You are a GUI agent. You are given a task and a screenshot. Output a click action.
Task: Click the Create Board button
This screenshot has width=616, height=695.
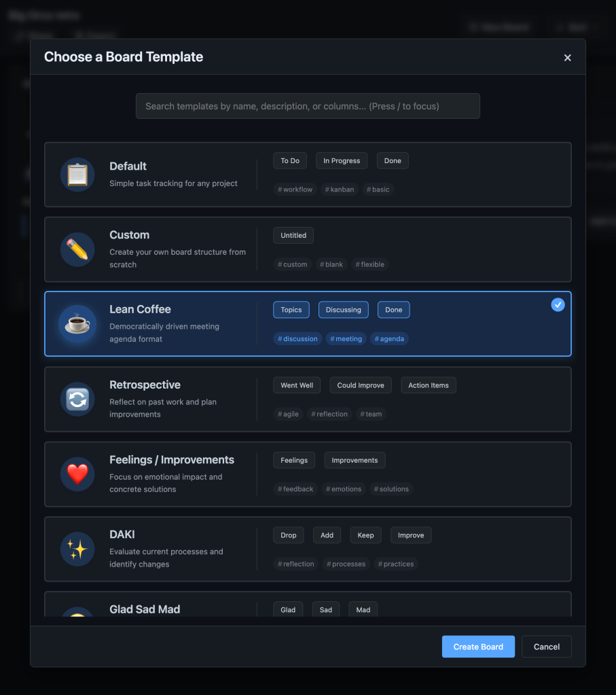click(477, 647)
